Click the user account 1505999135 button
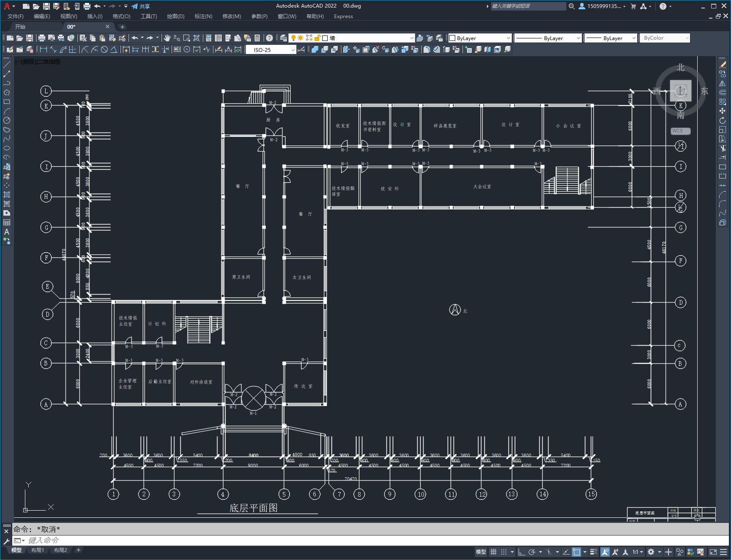The height and width of the screenshot is (560, 731). [602, 6]
